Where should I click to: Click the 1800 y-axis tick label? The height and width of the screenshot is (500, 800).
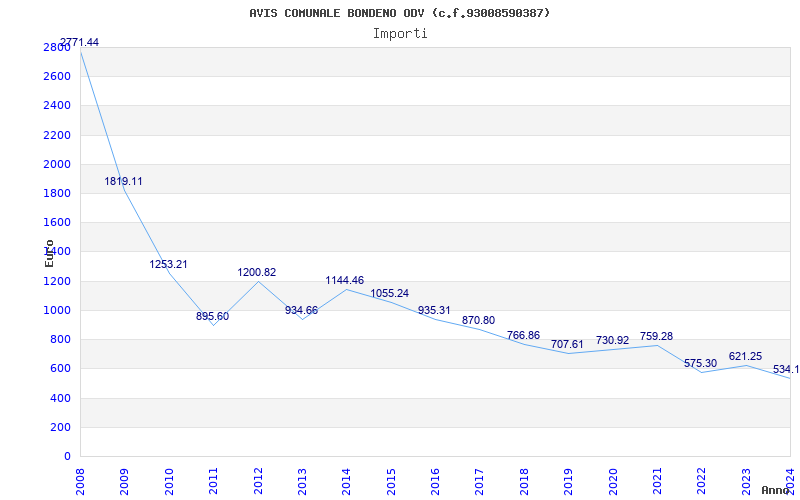click(x=57, y=193)
